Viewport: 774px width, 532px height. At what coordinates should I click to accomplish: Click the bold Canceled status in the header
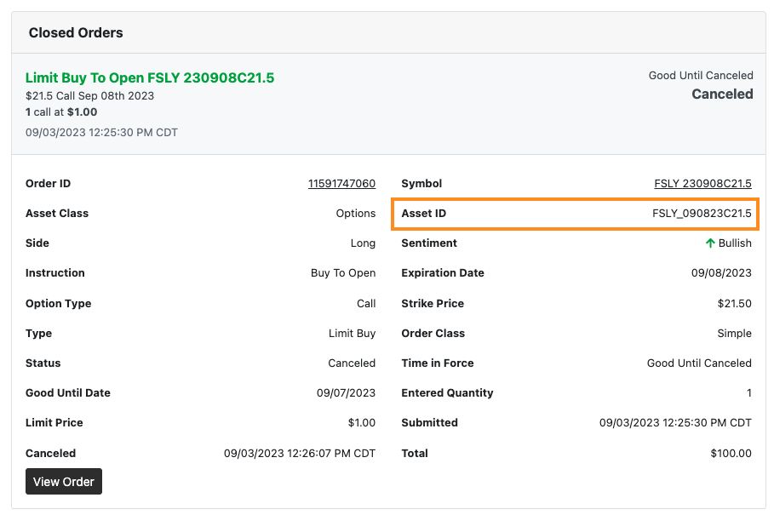click(721, 94)
